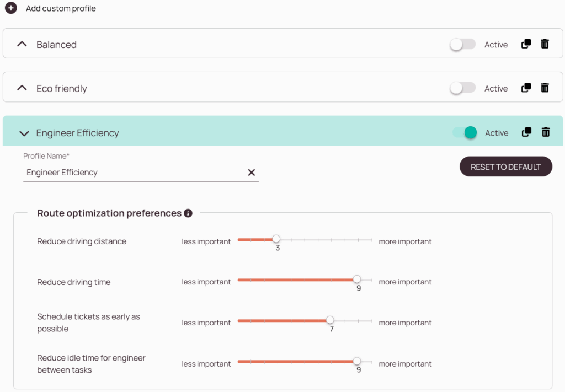Collapse the Engineer Efficiency profile section
The height and width of the screenshot is (392, 565).
24,133
